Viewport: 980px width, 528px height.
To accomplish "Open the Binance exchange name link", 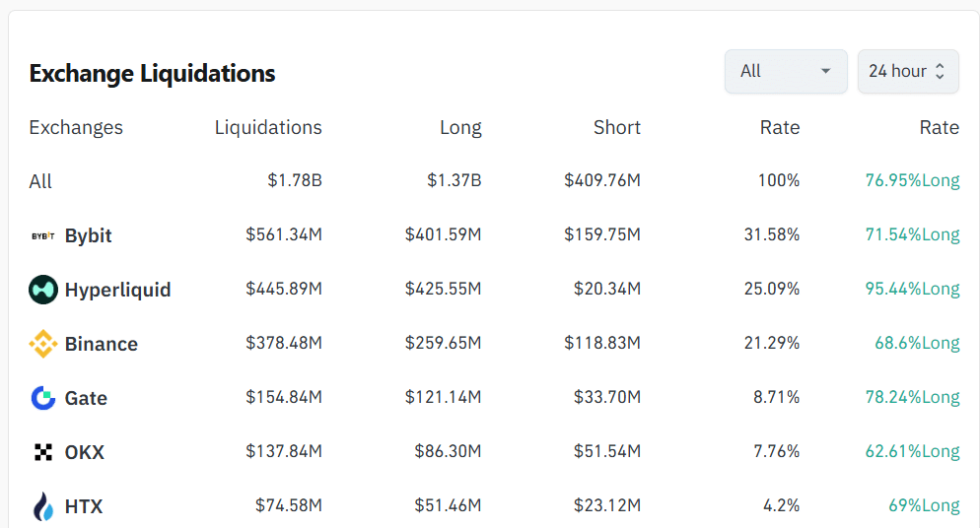I will [x=101, y=344].
